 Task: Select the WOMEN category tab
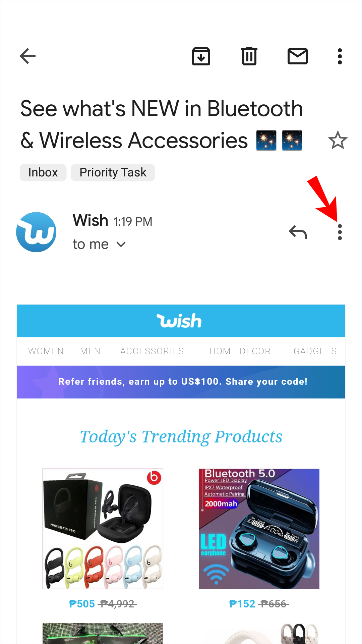click(x=46, y=351)
